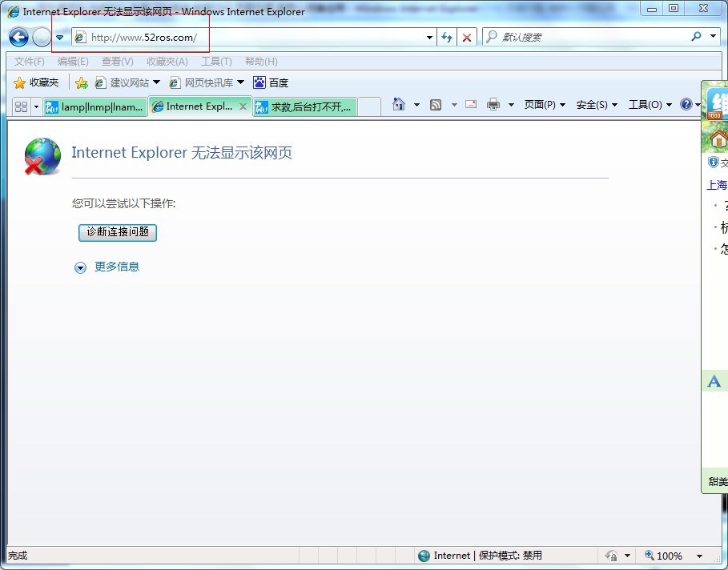728x570 pixels.
Task: Click the Print icon
Action: point(493,104)
